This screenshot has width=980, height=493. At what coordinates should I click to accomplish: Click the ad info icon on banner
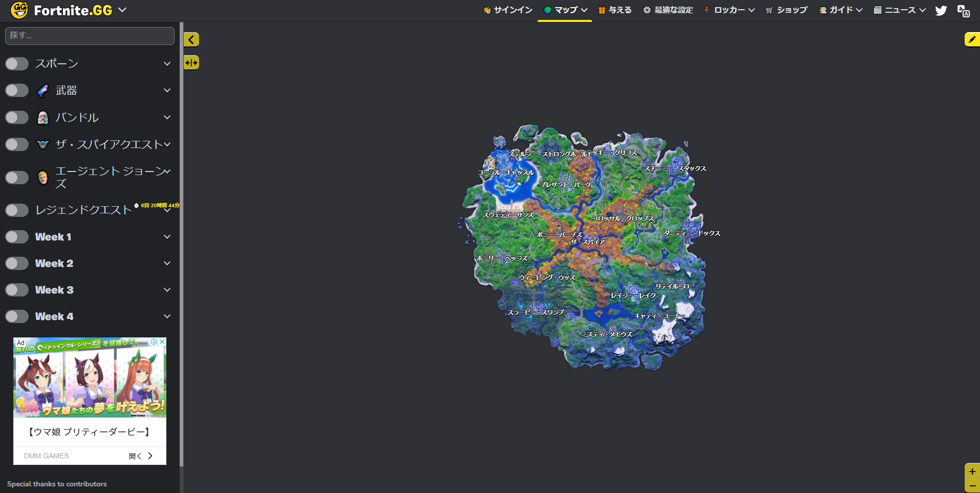tap(154, 342)
